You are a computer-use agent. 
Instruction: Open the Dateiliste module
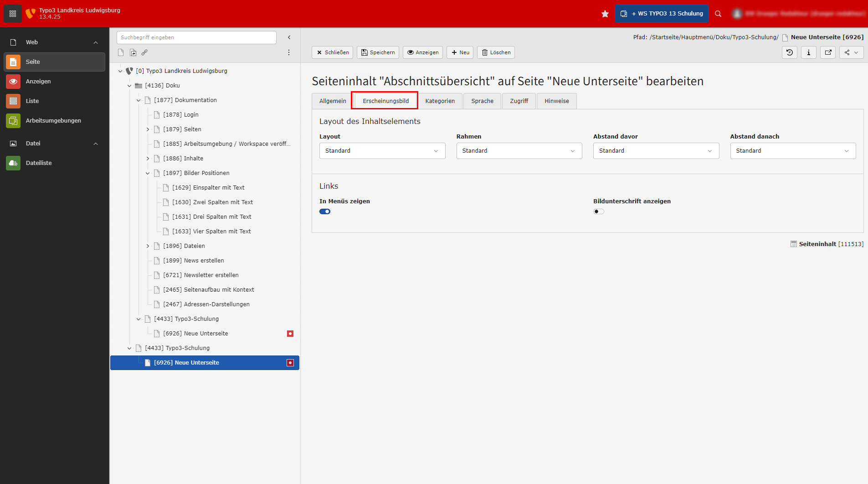(39, 163)
